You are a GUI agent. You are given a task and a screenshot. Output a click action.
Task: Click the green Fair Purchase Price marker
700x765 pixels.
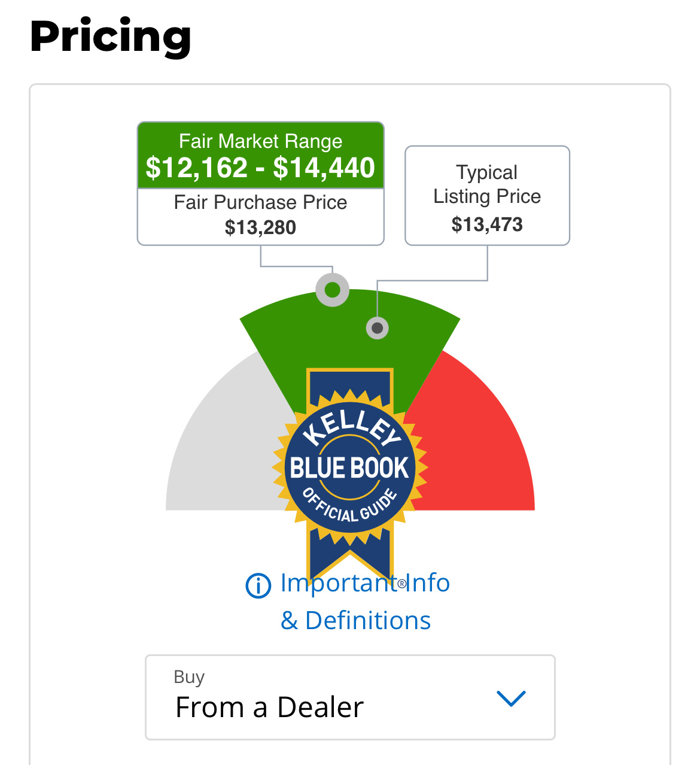[333, 290]
